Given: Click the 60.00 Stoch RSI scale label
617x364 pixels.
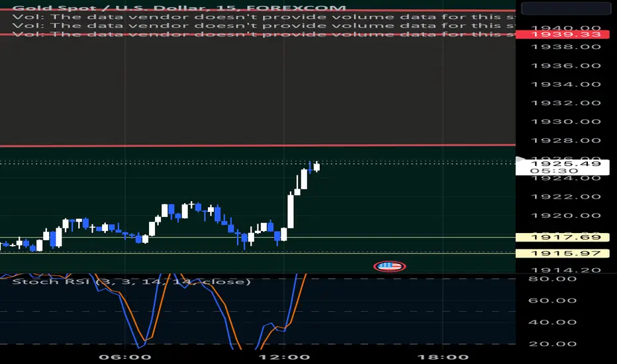Looking at the screenshot, I should tap(553, 300).
